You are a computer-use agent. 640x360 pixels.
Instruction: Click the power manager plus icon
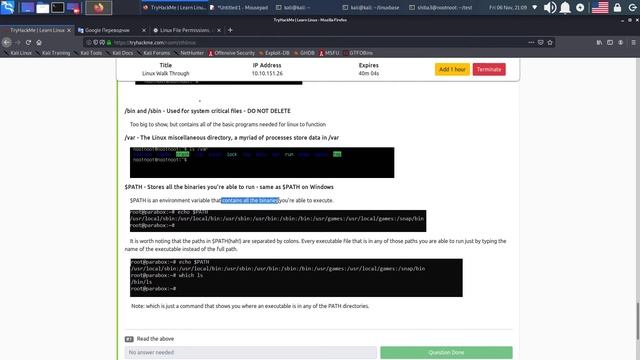580,7
